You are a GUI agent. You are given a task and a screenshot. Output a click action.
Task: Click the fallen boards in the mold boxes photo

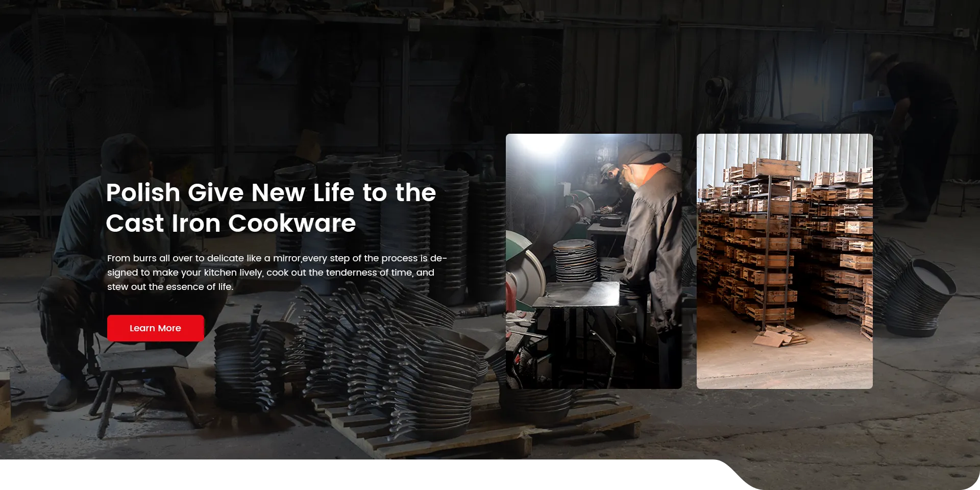[778, 337]
